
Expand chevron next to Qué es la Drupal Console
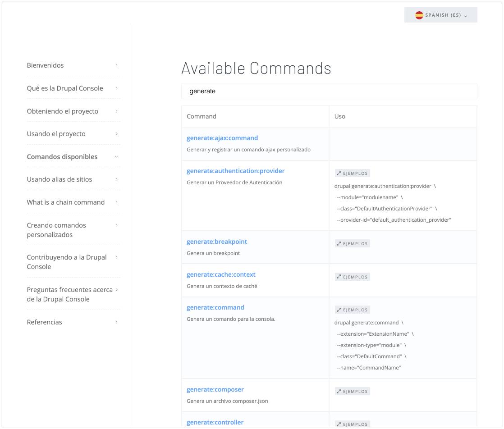click(116, 88)
